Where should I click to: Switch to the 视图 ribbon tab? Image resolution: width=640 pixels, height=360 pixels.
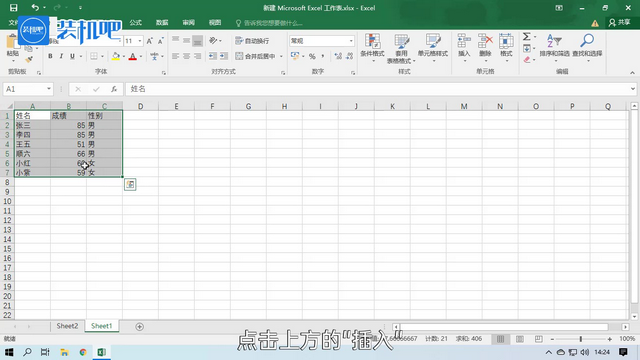[215, 22]
